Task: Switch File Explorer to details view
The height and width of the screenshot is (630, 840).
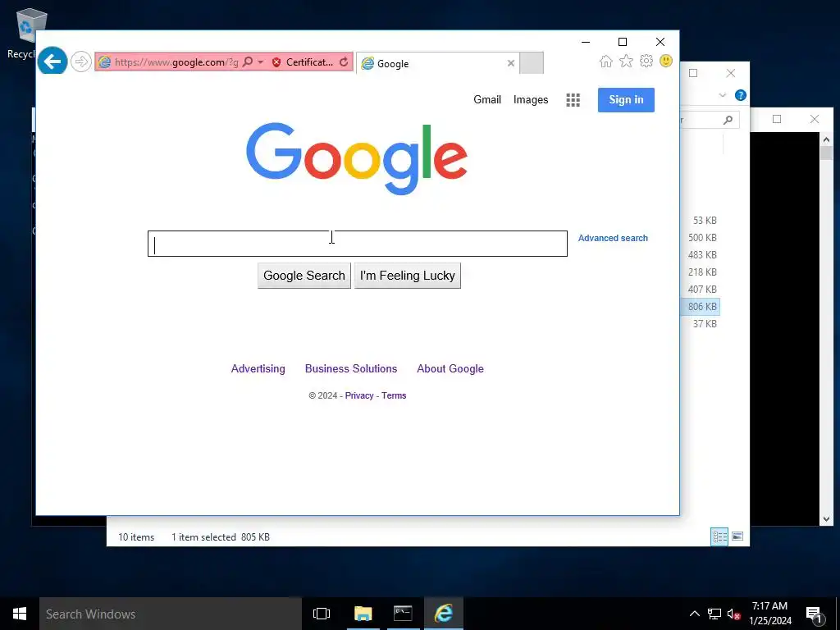Action: 719,536
